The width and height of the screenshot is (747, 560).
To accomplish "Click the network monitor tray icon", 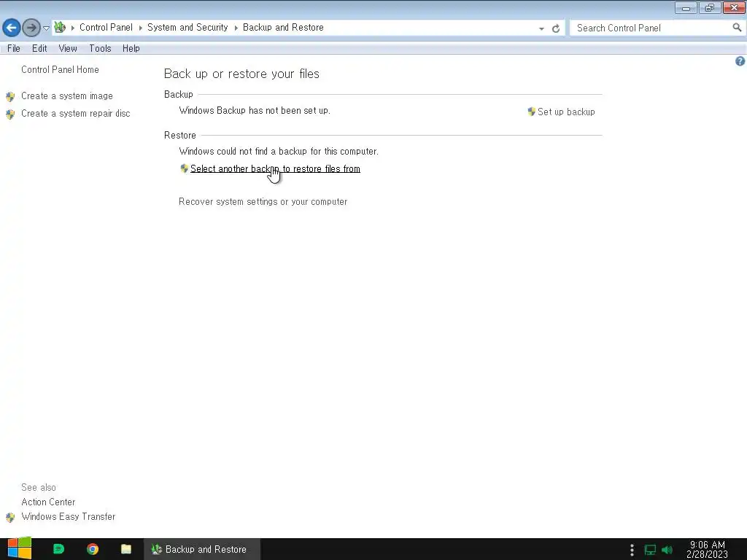I will [650, 550].
